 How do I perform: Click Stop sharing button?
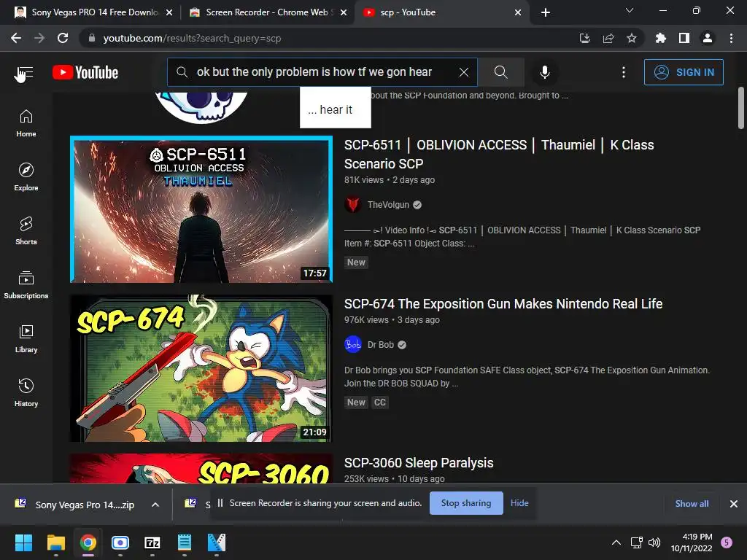click(x=466, y=503)
